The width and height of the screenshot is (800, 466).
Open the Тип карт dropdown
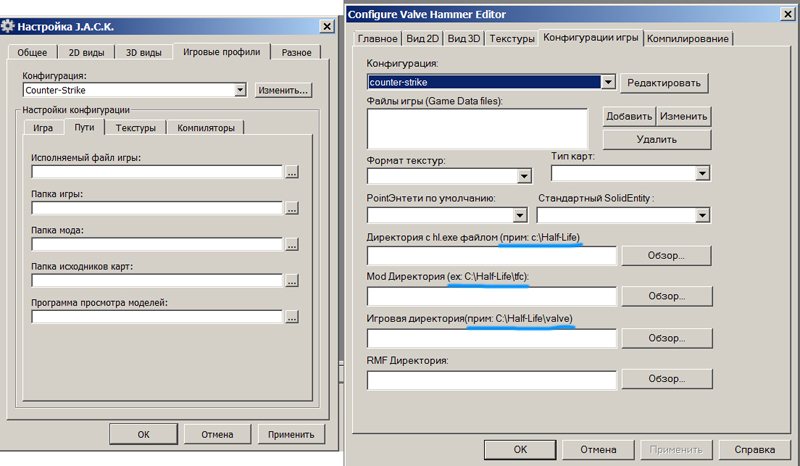click(702, 174)
